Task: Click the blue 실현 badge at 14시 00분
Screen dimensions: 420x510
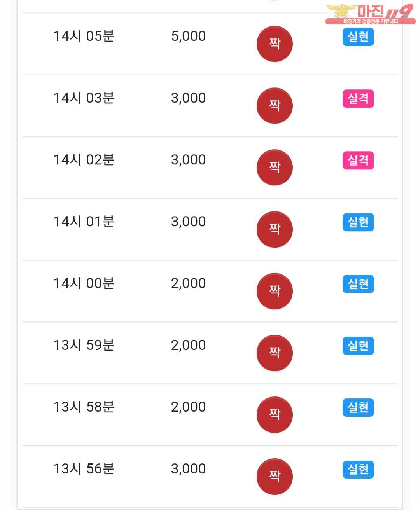Action: point(358,284)
